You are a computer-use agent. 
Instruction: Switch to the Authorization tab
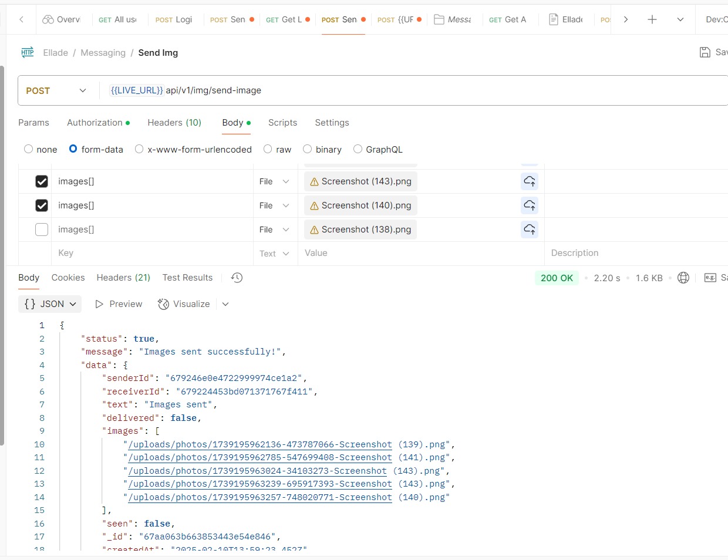click(x=95, y=123)
